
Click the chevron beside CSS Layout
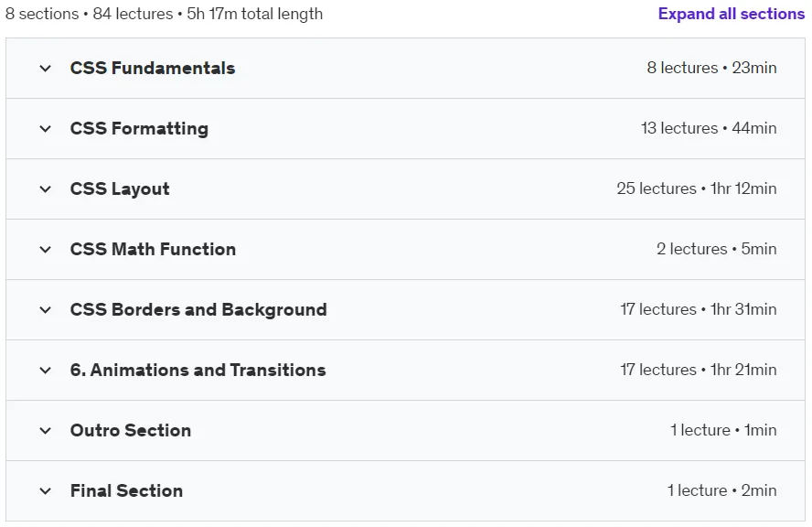click(x=46, y=189)
